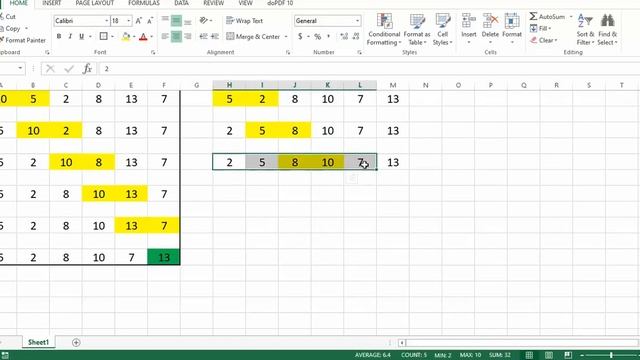Open the INSERT ribbon tab
The height and width of the screenshot is (360, 640).
tap(51, 3)
